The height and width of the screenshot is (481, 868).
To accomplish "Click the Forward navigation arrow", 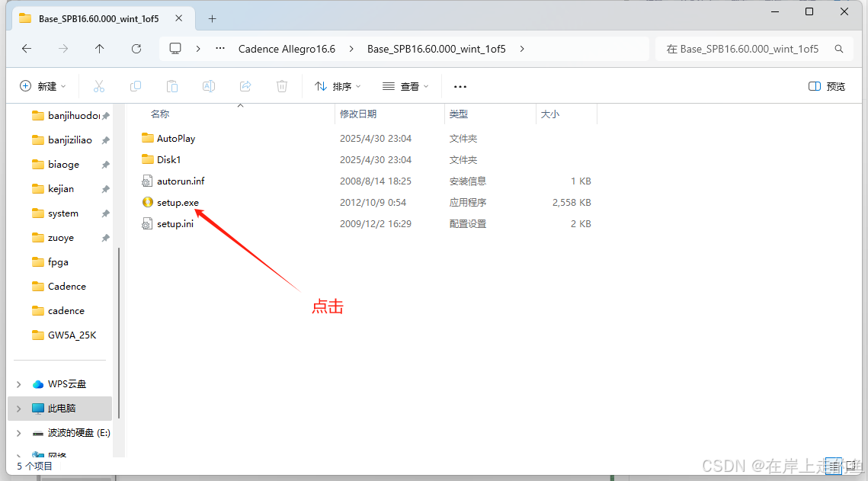I will tap(63, 49).
